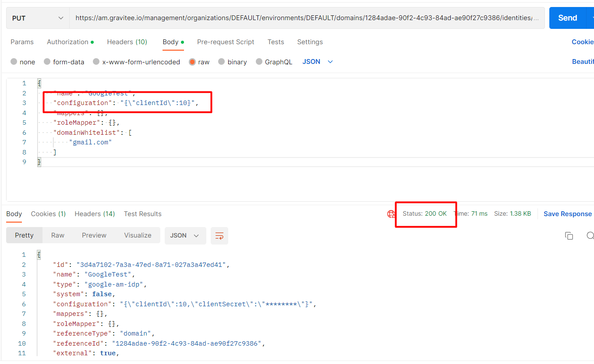This screenshot has height=364, width=594.
Task: Click Save Response
Action: (x=568, y=213)
